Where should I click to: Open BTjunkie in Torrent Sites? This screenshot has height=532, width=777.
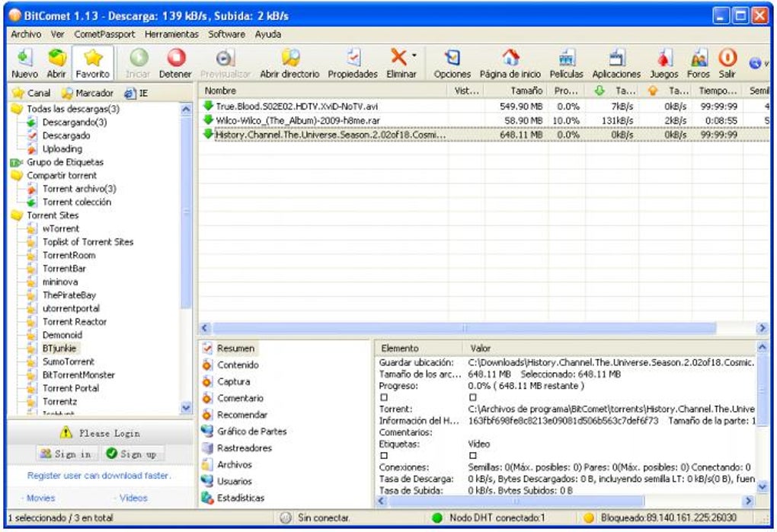59,349
